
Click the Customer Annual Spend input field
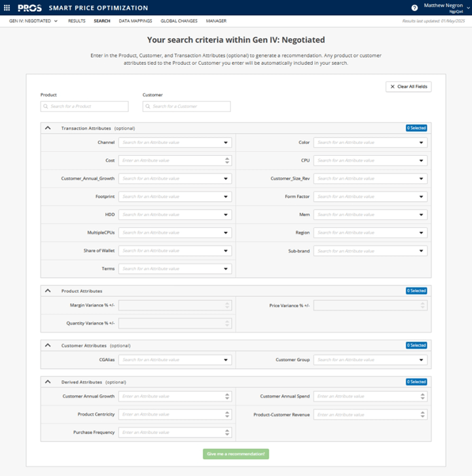pos(367,396)
